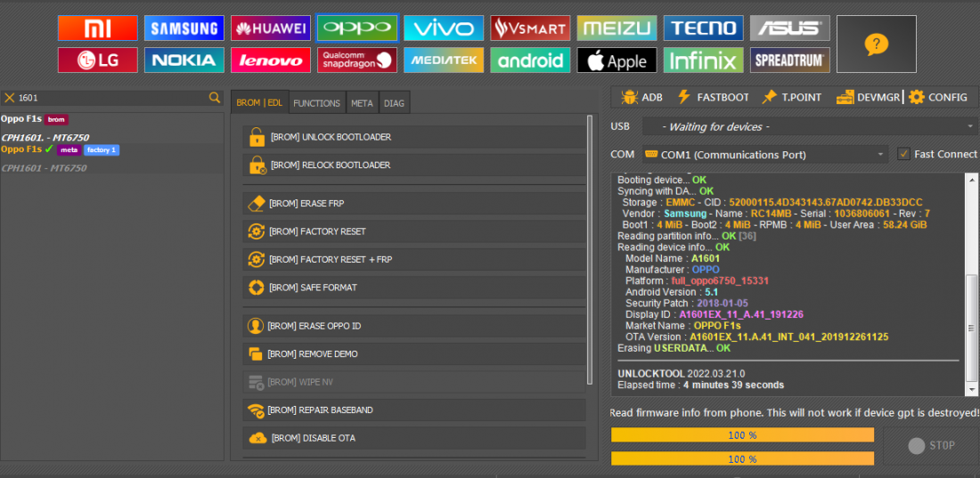Pick the Vivo brand tile
Viewport: 980px width, 478px height.
tap(443, 28)
